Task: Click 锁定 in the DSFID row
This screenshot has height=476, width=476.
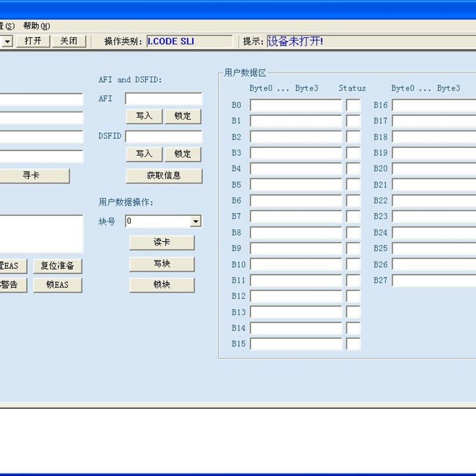Action: (x=183, y=154)
